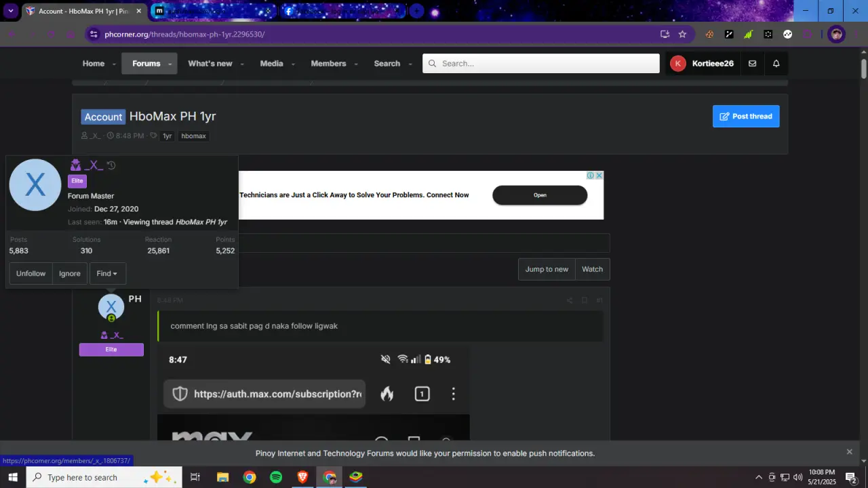Click the _X_ username under post avatar
Viewport: 868px width, 488px height.
pyautogui.click(x=116, y=335)
